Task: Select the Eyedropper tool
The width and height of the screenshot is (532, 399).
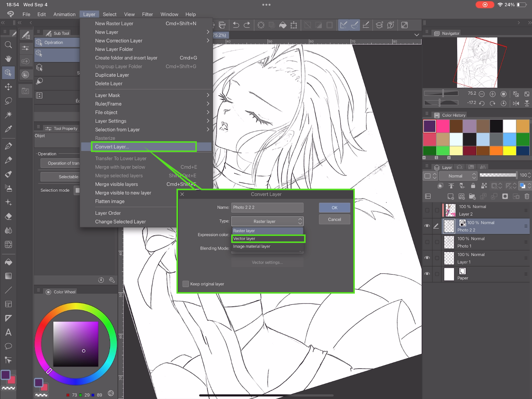Action: 8,129
